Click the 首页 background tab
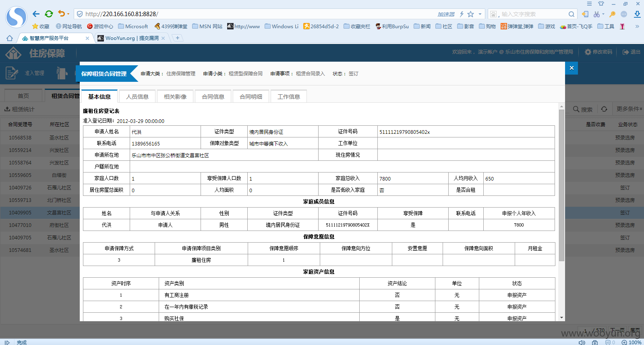The width and height of the screenshot is (644, 345). tap(23, 96)
